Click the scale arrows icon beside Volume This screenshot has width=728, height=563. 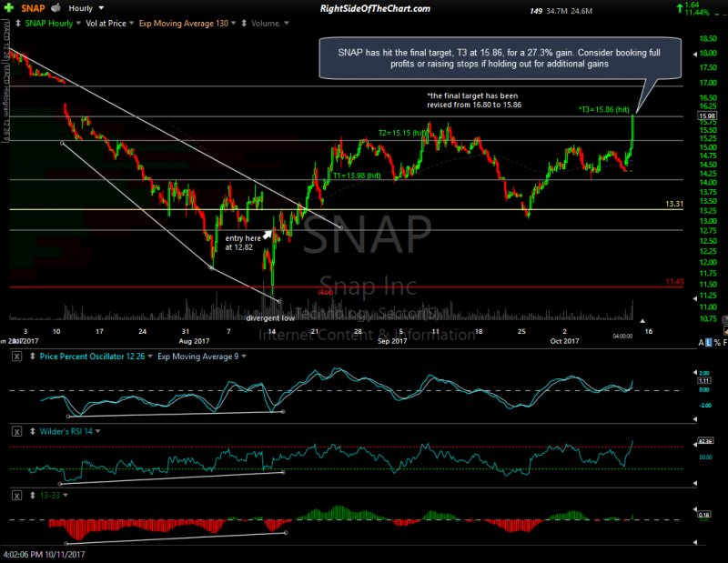tap(242, 23)
